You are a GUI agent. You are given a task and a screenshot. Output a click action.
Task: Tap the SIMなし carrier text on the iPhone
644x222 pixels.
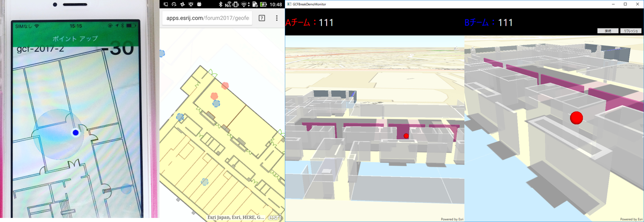click(23, 27)
